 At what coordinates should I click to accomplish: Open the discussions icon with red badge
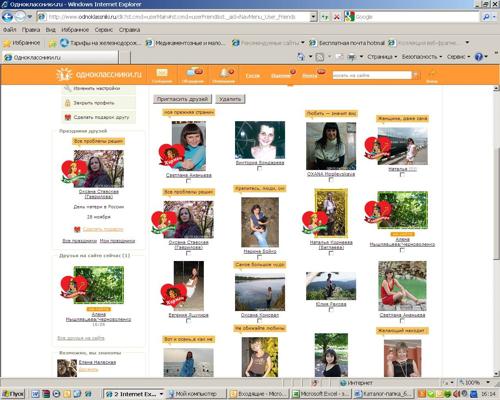point(193,72)
